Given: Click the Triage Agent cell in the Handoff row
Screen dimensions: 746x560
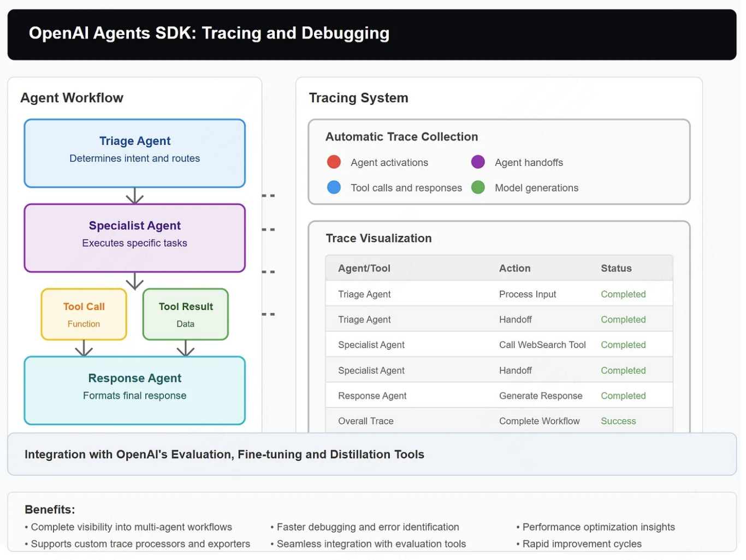Looking at the screenshot, I should (364, 319).
